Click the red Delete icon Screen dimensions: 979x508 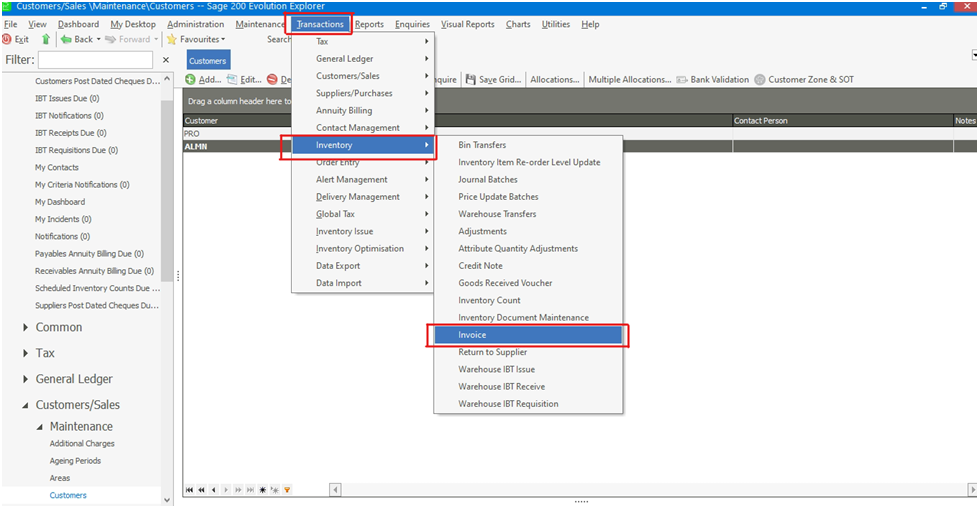click(272, 79)
